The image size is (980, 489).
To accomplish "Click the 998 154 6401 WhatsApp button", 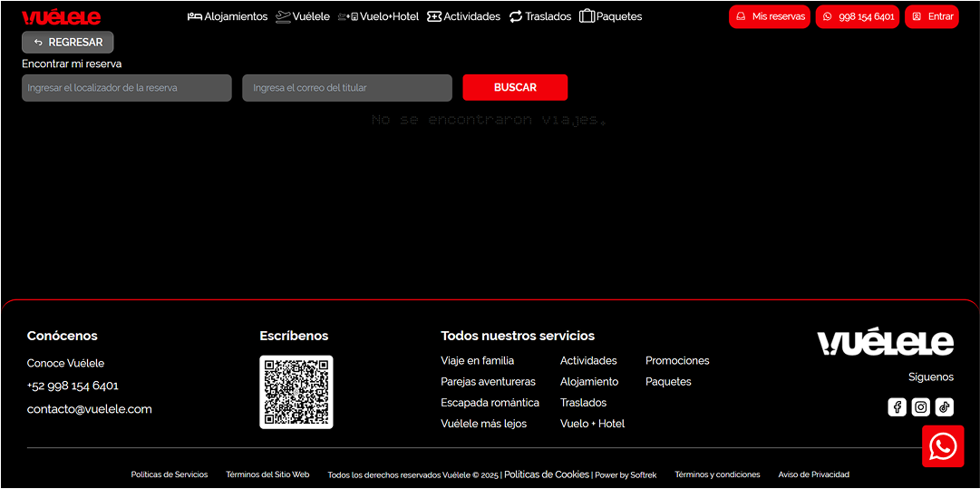I will click(858, 17).
